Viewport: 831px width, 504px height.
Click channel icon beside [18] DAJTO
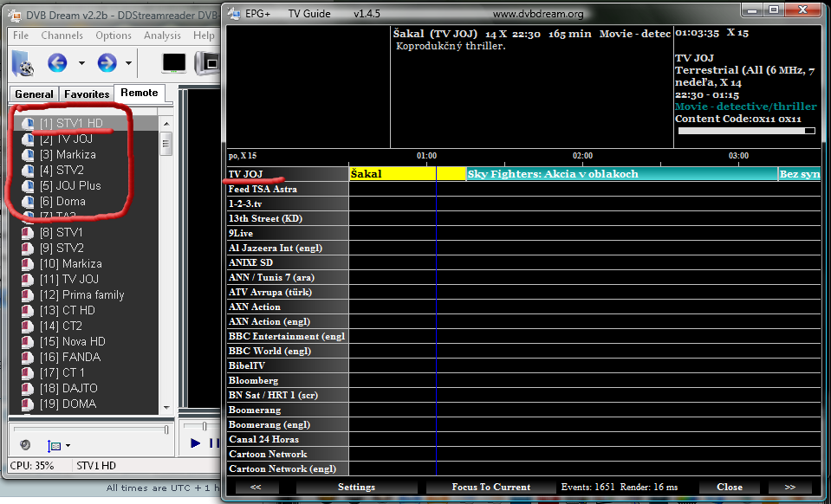(x=27, y=388)
